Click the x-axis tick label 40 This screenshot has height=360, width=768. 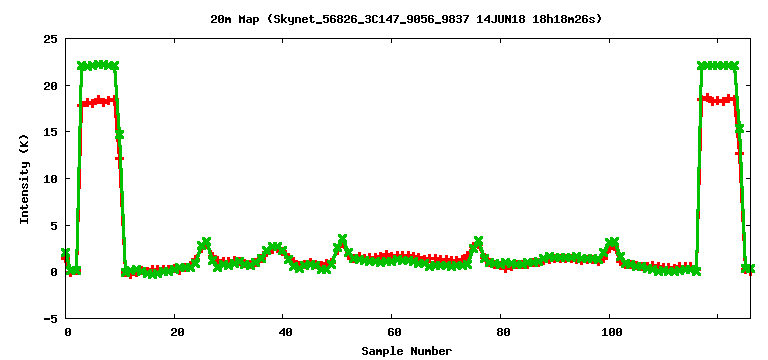click(x=286, y=333)
